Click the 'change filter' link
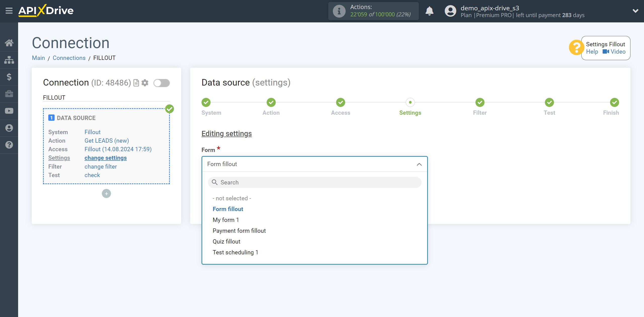The height and width of the screenshot is (317, 644). pos(101,167)
